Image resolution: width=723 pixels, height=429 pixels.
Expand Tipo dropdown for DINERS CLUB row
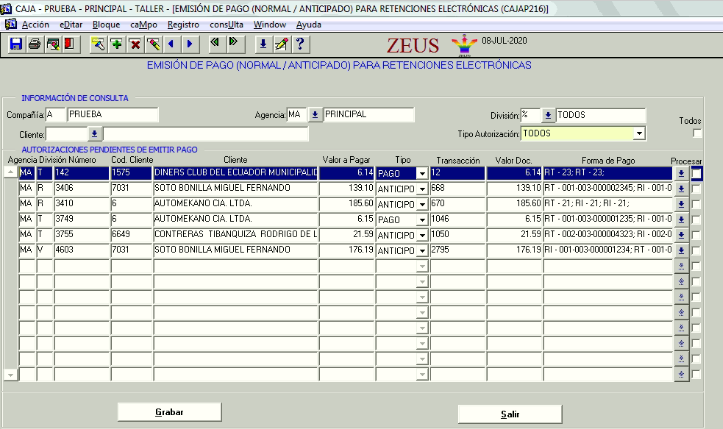click(x=421, y=173)
